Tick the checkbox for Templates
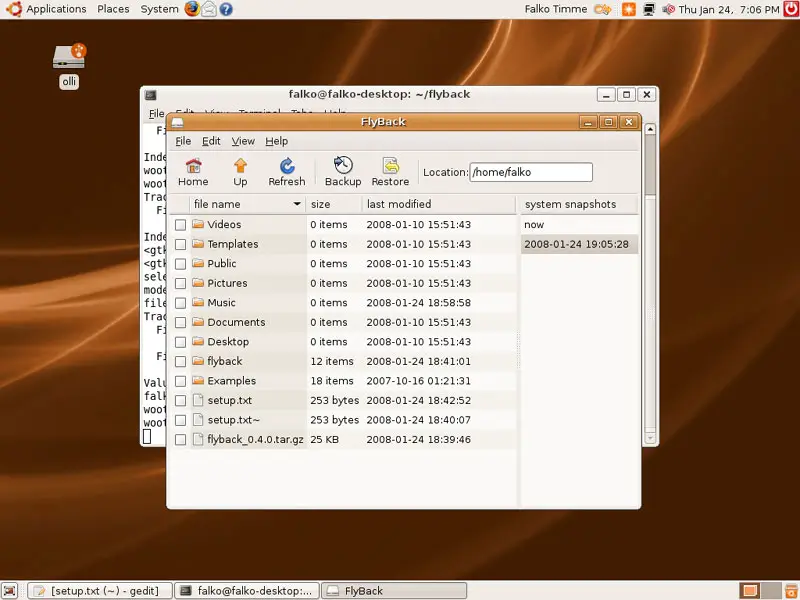The height and width of the screenshot is (600, 800). pos(180,244)
